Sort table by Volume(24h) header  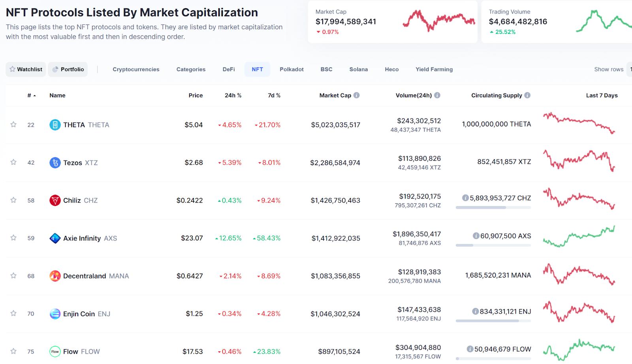coord(414,95)
